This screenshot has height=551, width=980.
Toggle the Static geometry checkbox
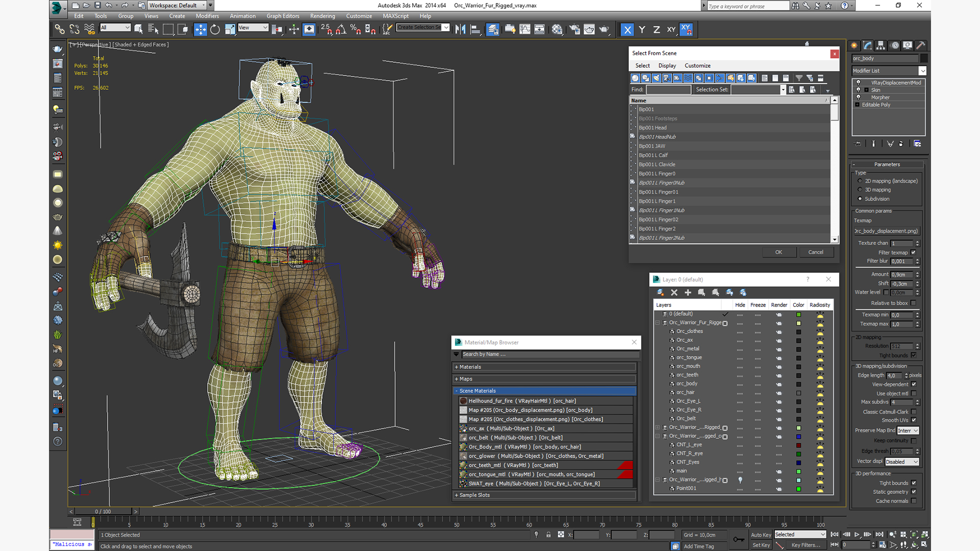tap(913, 492)
